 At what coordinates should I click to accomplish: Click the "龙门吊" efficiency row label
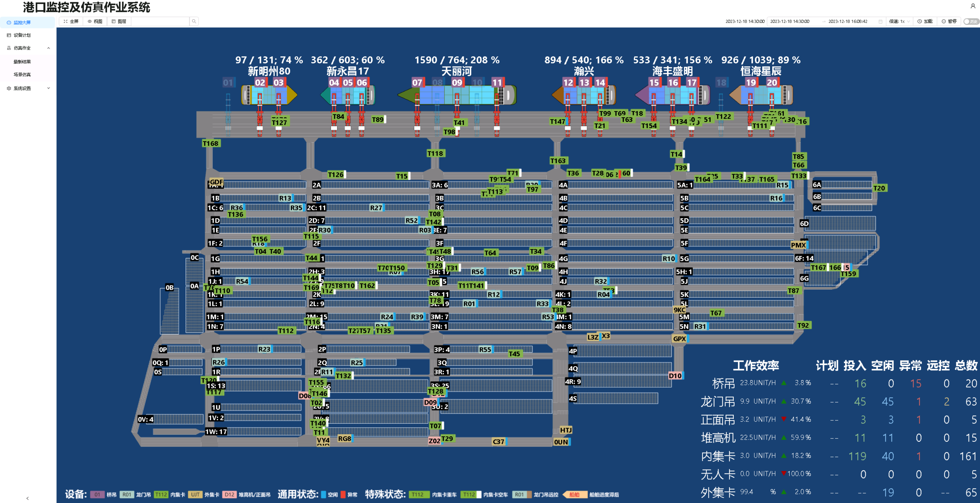(x=718, y=402)
